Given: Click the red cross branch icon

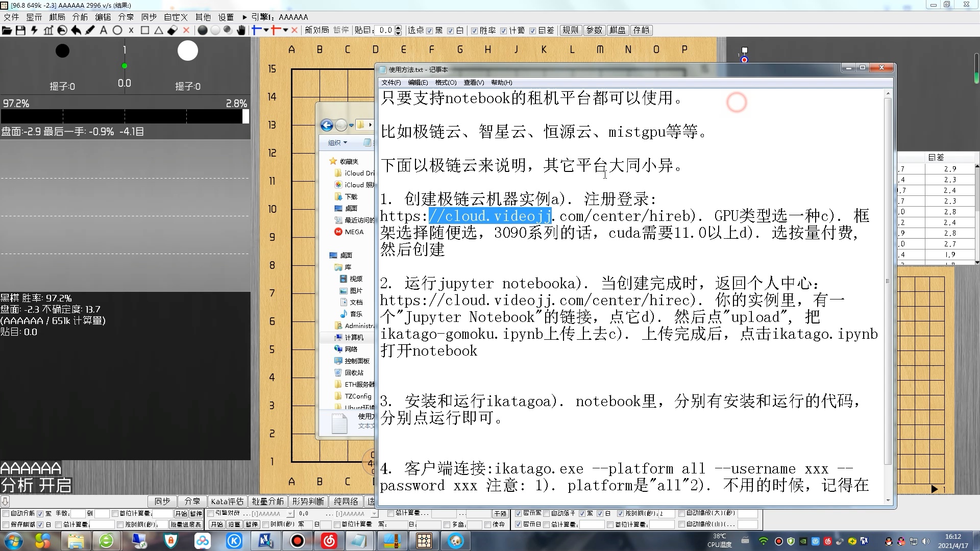Looking at the screenshot, I should tap(276, 31).
